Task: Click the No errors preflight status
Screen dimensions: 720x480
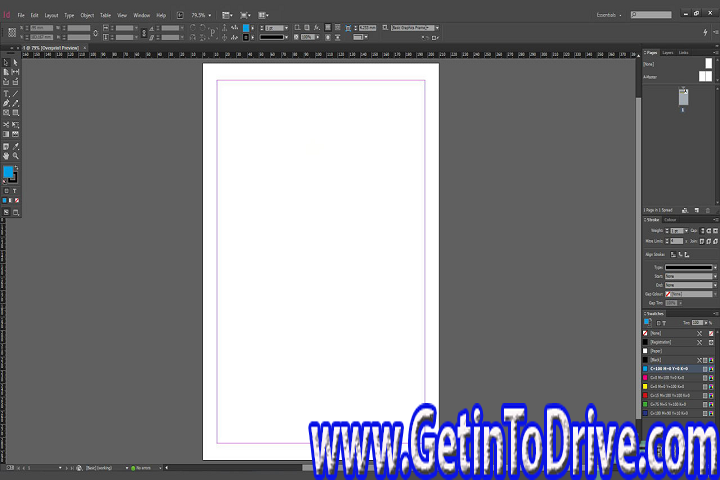Action: (143, 468)
